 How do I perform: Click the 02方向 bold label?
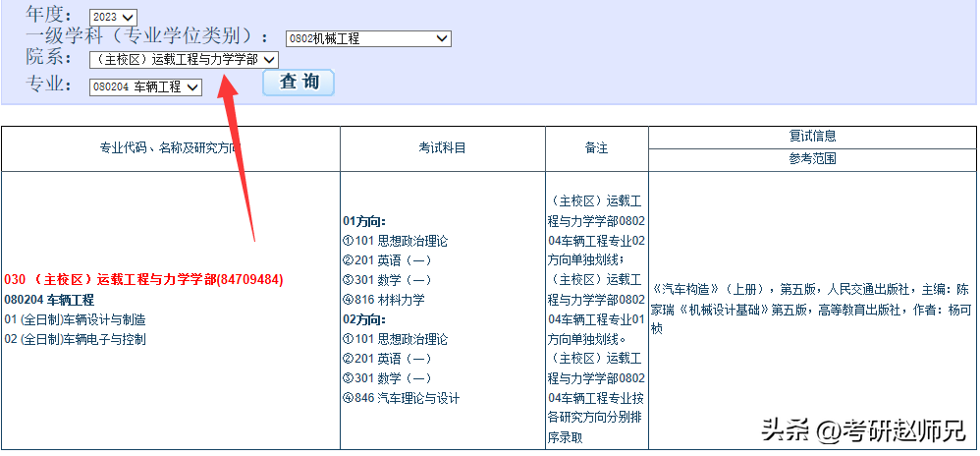tap(363, 319)
